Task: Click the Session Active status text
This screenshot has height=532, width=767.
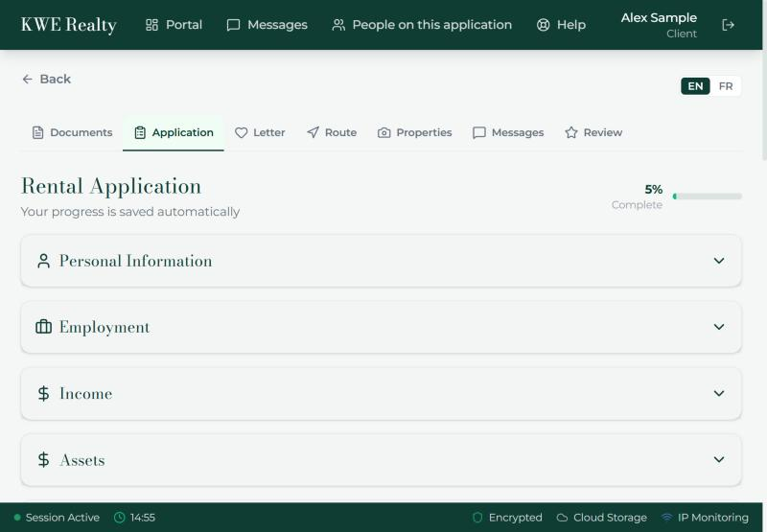Action: (62, 518)
